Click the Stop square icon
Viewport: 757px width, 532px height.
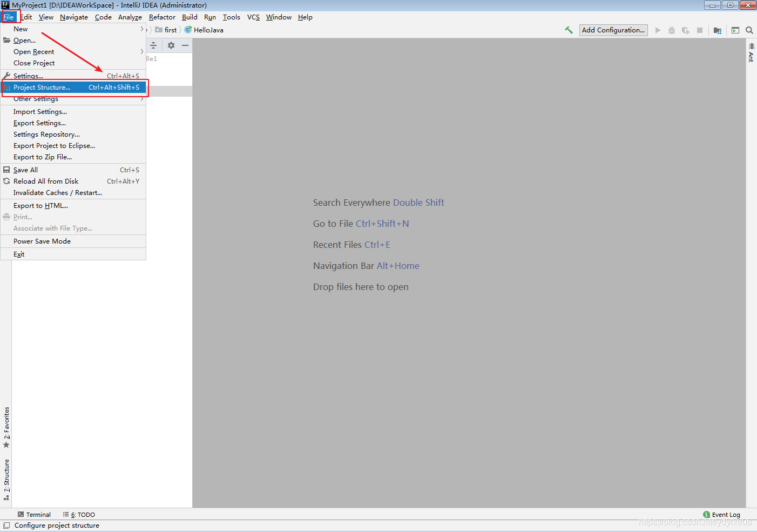coord(700,30)
